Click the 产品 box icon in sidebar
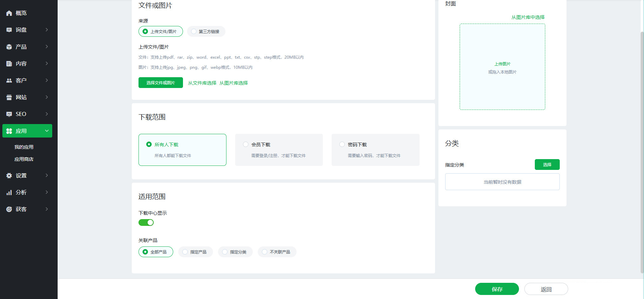This screenshot has width=644, height=299. pyautogui.click(x=9, y=47)
